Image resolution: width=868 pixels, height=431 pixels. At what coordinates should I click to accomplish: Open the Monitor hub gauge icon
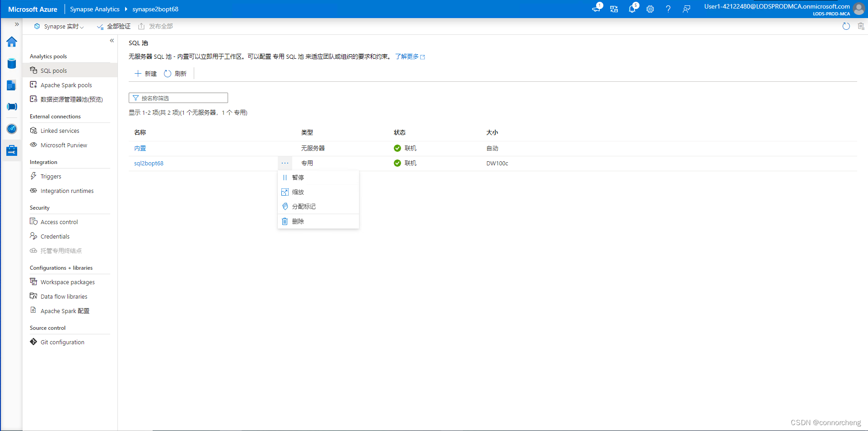pyautogui.click(x=12, y=129)
